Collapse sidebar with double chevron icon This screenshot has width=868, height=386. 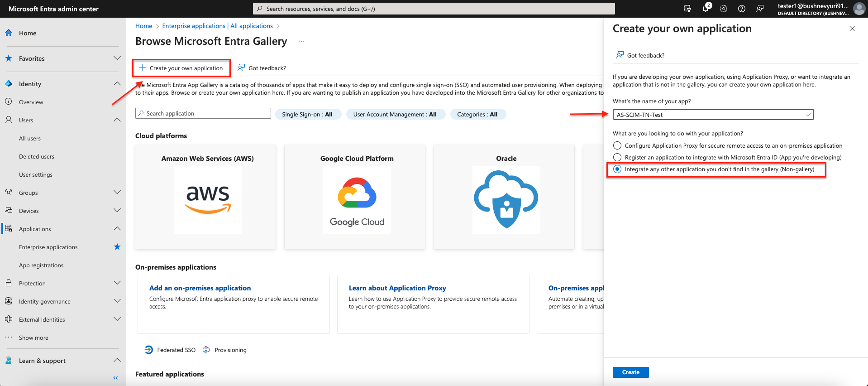tap(115, 378)
